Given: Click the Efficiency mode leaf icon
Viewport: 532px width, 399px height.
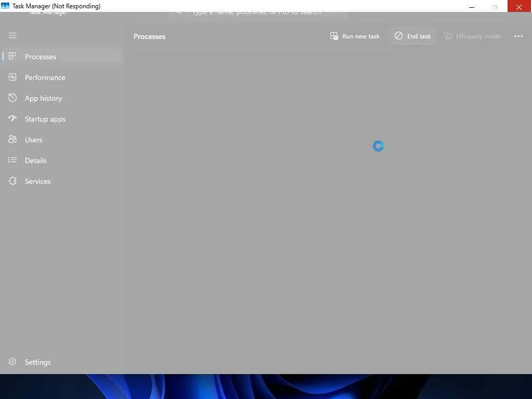Looking at the screenshot, I should click(x=447, y=36).
